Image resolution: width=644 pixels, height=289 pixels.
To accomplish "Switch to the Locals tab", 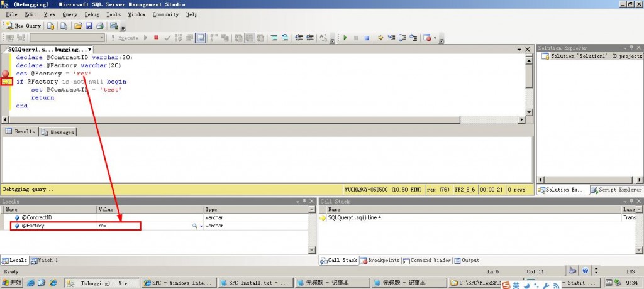I will [14, 260].
